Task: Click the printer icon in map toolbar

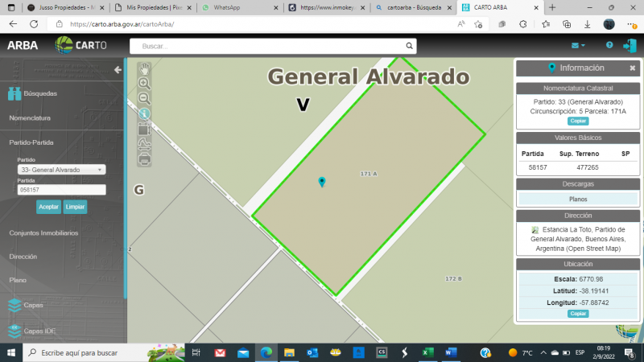Action: point(144,159)
